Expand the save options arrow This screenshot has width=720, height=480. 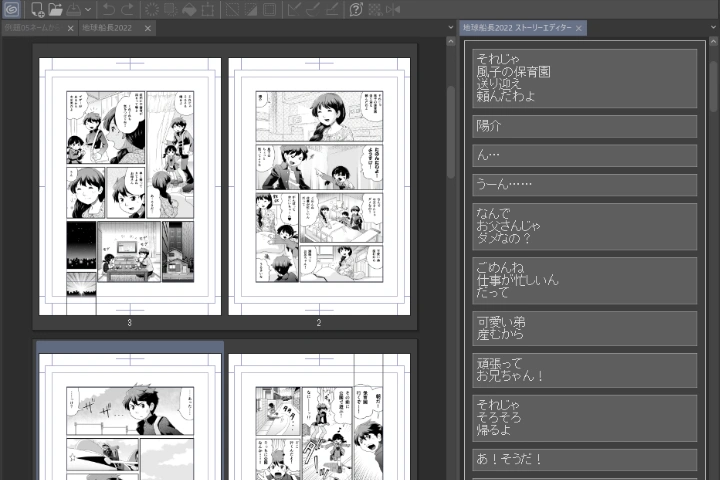[88, 10]
